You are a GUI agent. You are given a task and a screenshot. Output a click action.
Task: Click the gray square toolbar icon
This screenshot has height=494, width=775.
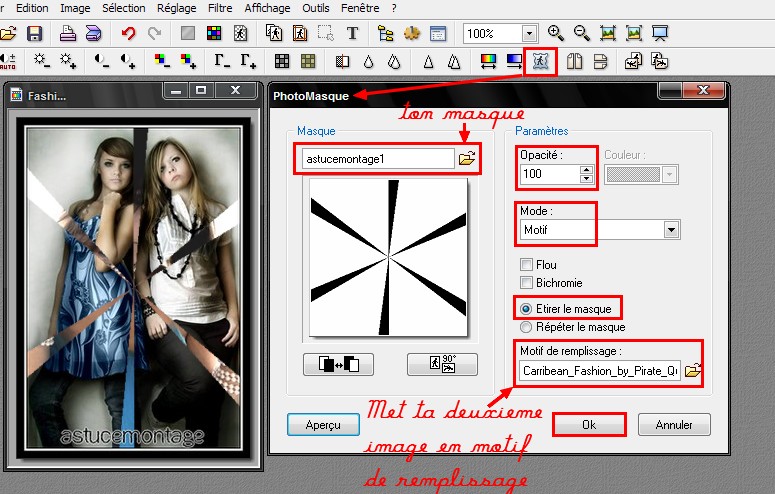(188, 34)
